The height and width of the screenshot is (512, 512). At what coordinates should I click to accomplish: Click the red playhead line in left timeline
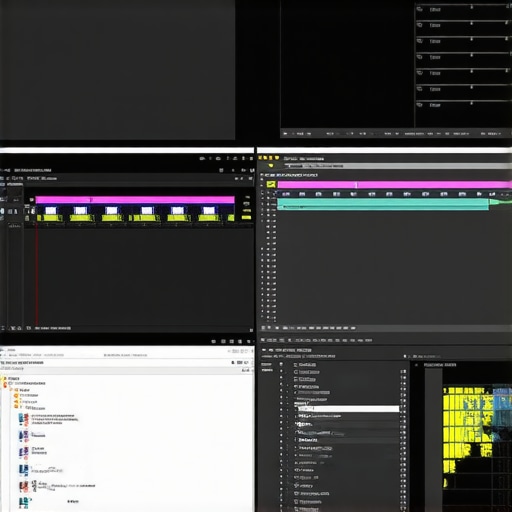(37, 273)
